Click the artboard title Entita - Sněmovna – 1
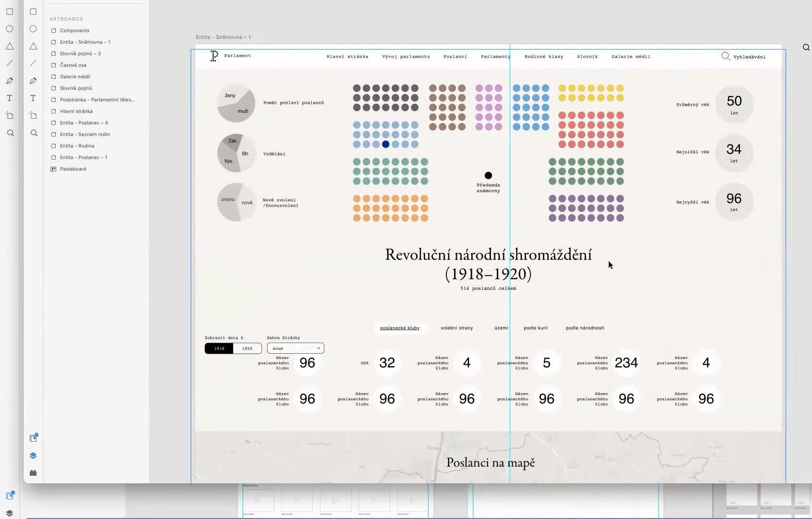 pos(223,37)
